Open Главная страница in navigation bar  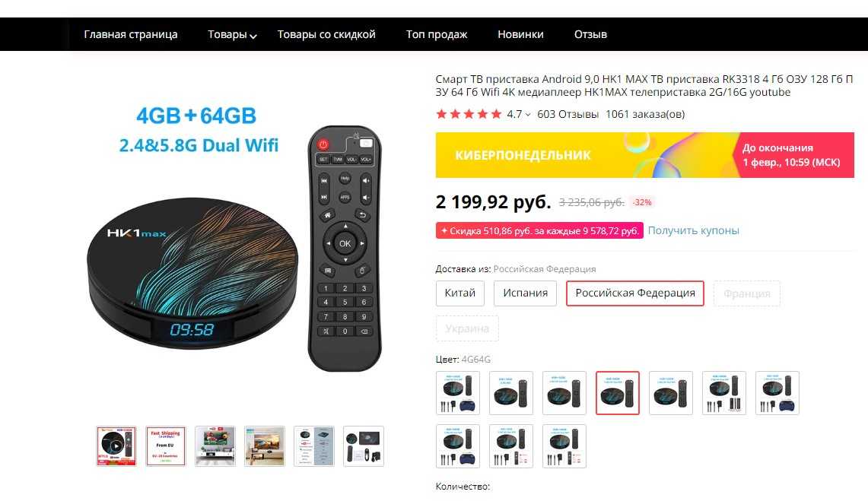131,34
